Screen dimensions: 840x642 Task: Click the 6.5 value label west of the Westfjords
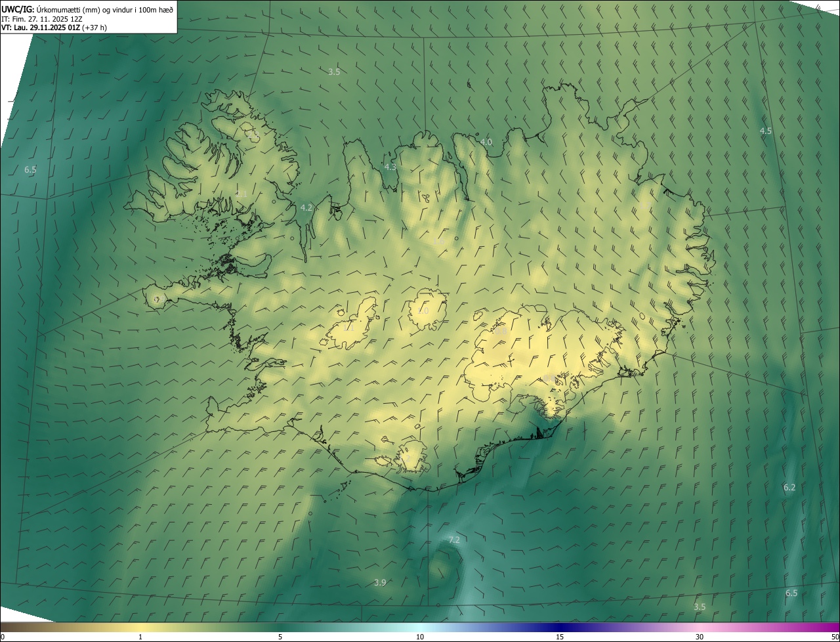click(x=30, y=169)
